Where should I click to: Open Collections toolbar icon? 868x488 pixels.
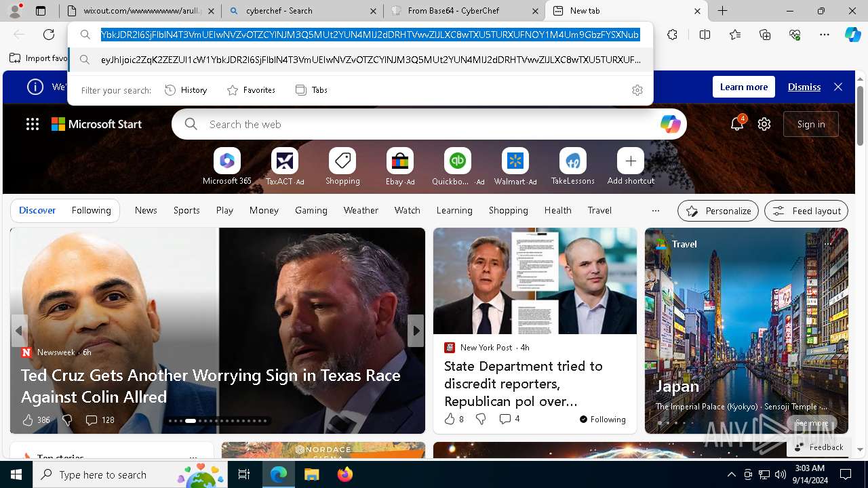[765, 35]
